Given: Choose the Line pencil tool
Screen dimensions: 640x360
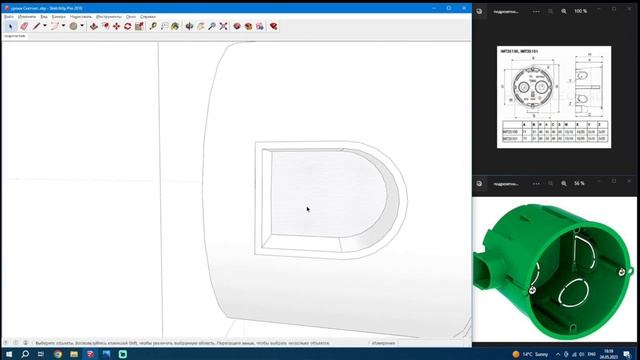Looking at the screenshot, I should 37,27.
